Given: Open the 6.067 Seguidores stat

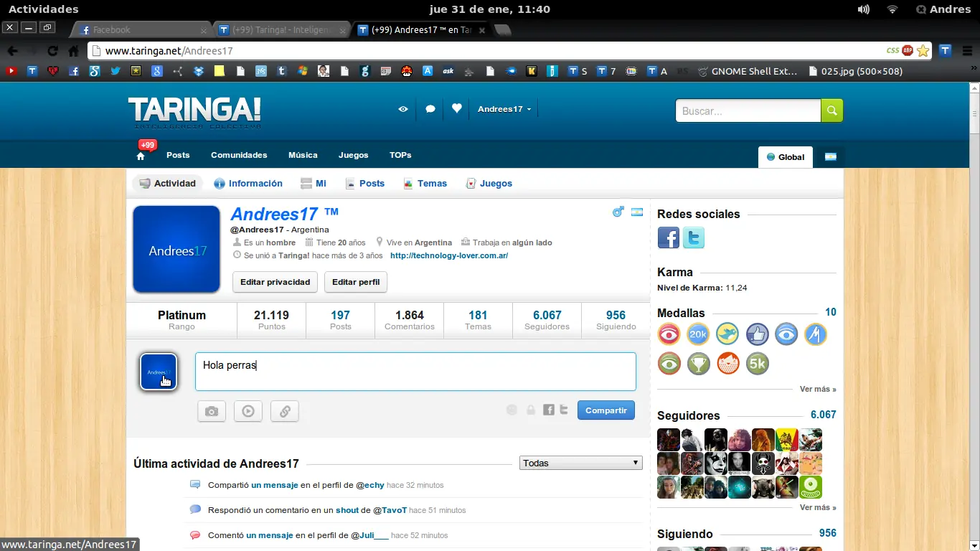Looking at the screenshot, I should coord(547,320).
